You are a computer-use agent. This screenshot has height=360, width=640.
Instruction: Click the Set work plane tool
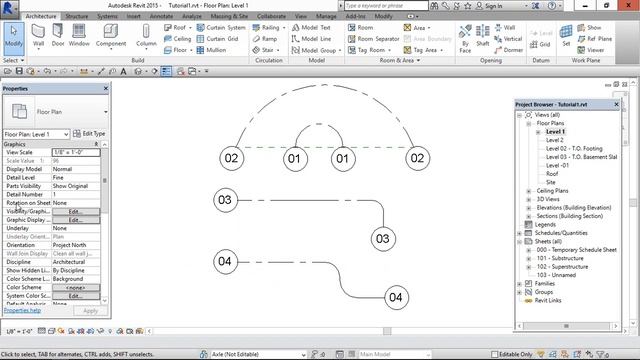click(566, 36)
